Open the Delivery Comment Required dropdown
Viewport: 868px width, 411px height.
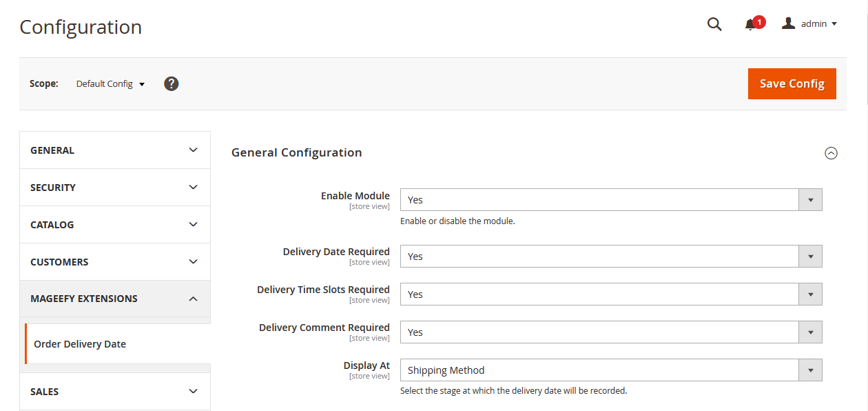tap(610, 332)
